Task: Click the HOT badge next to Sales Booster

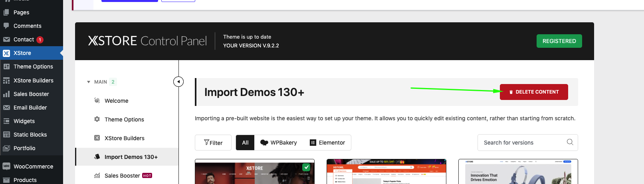Action: point(147,176)
